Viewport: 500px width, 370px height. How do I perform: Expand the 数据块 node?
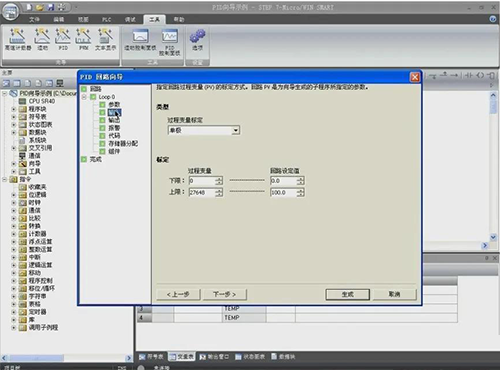pos(14,132)
